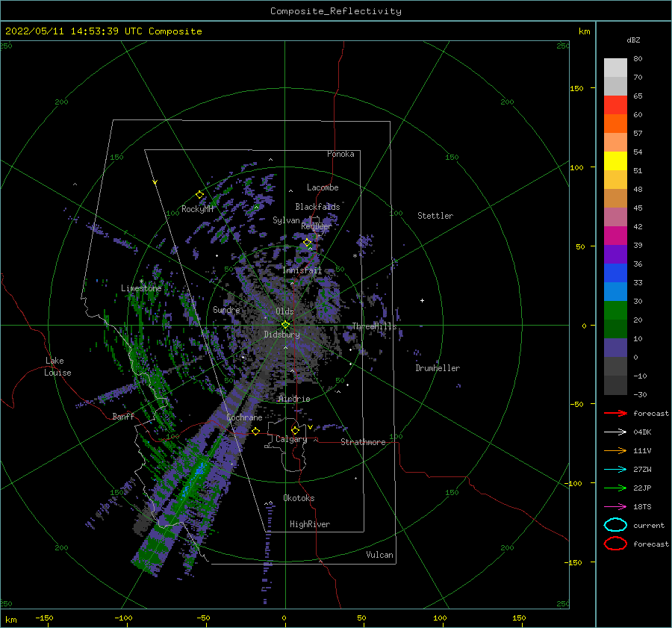672x628 pixels.
Task: Select the purple 36–39 dBZ swatch
Action: point(615,255)
